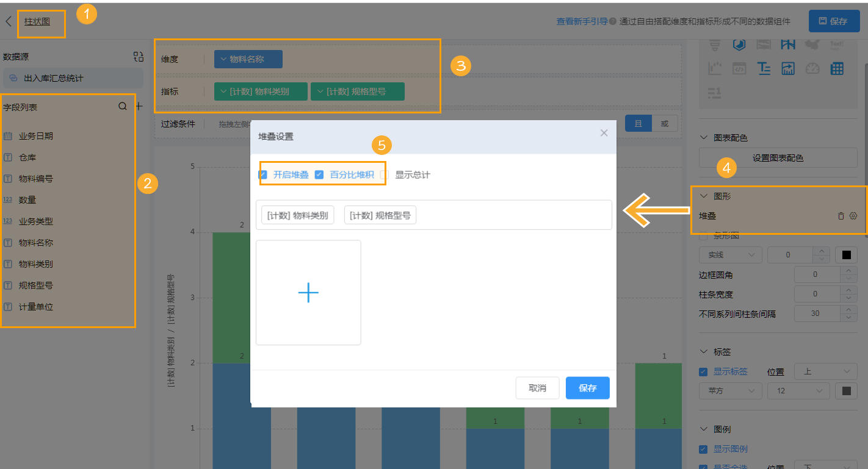
Task: Click the black border color swatch
Action: point(846,254)
